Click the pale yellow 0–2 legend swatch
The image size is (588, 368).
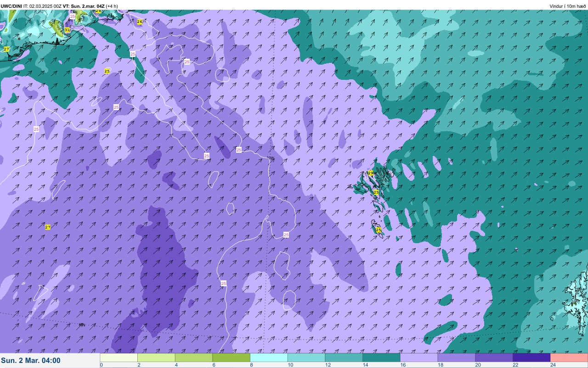(119, 357)
